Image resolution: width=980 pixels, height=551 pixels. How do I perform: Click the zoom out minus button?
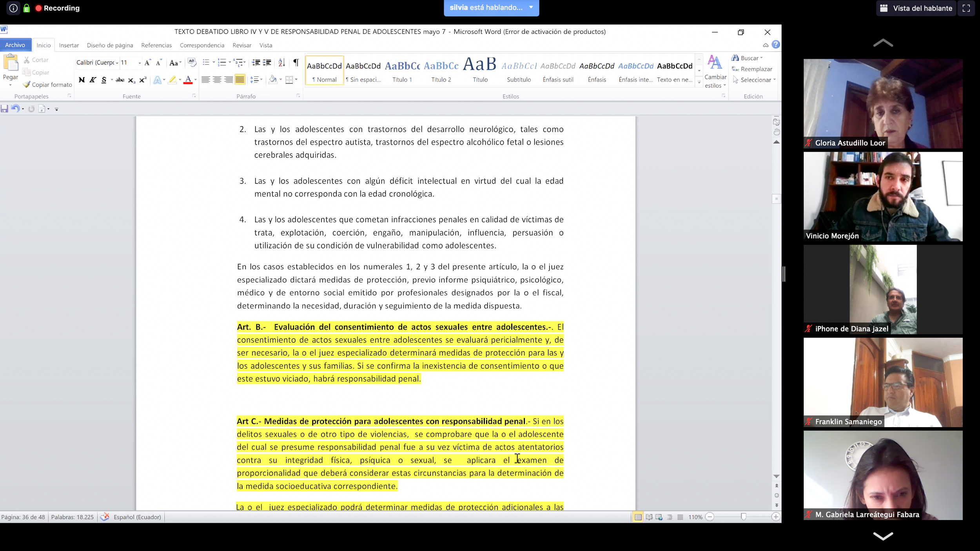(x=710, y=517)
